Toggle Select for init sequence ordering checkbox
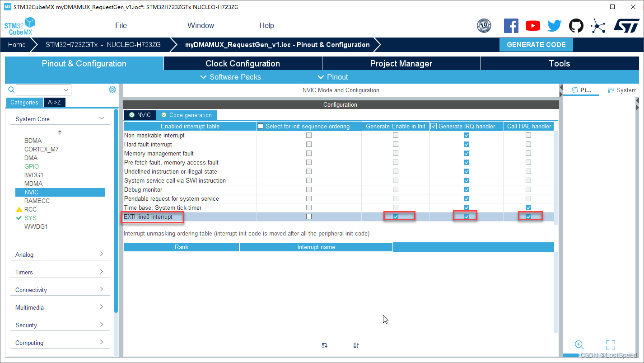 [x=261, y=126]
